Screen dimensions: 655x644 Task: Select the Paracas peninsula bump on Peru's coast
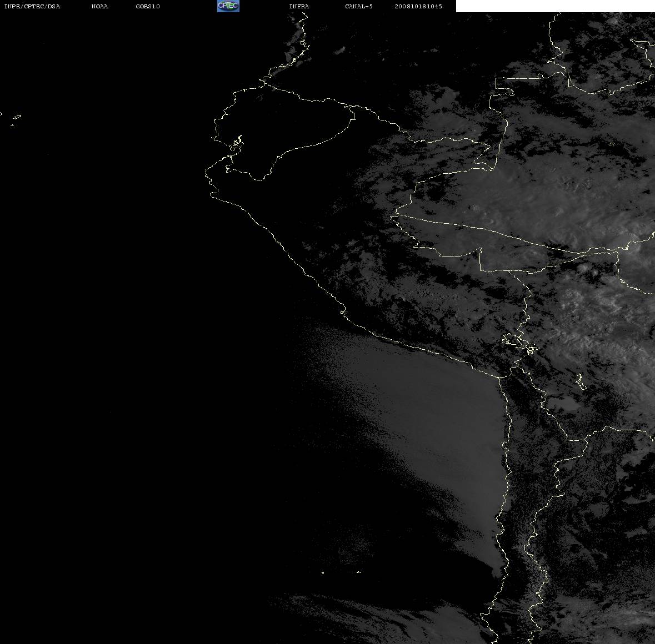(x=343, y=312)
